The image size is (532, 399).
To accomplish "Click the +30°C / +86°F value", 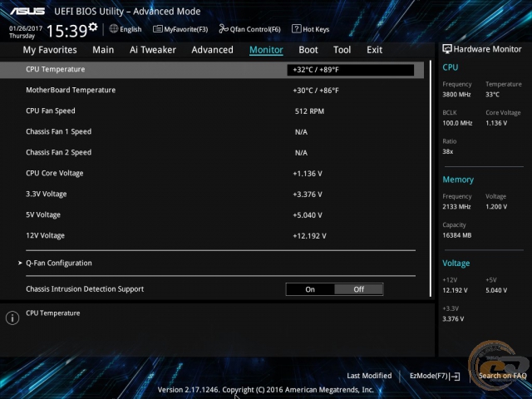I will click(x=316, y=91).
